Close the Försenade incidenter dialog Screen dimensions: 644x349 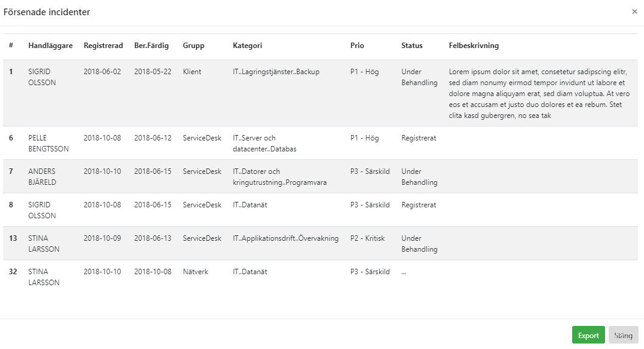[x=634, y=12]
